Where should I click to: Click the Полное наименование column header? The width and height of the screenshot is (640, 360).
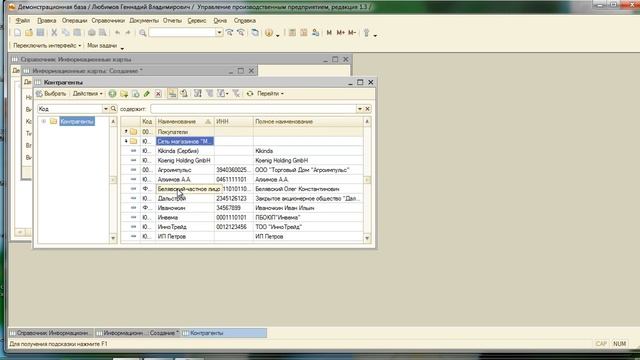pyautogui.click(x=308, y=122)
